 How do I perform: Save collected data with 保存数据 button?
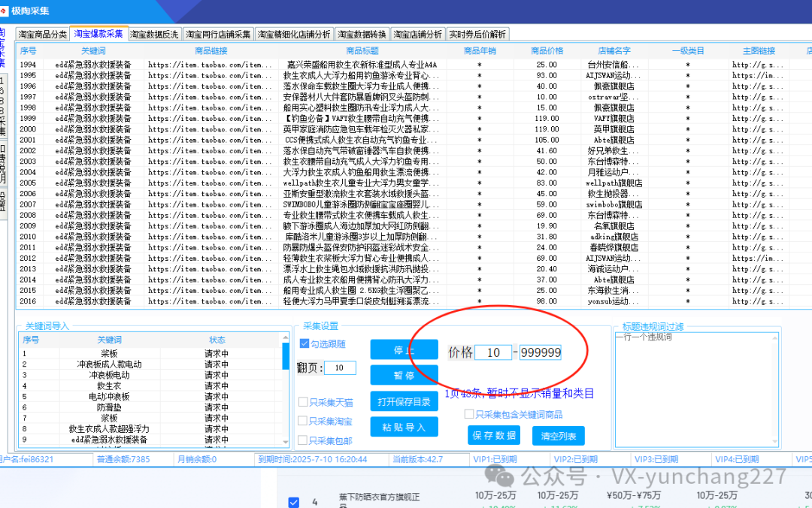tap(494, 435)
